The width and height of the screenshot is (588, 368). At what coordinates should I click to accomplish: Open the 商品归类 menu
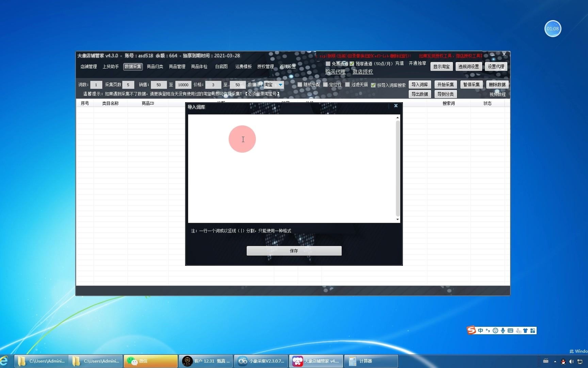tap(155, 66)
